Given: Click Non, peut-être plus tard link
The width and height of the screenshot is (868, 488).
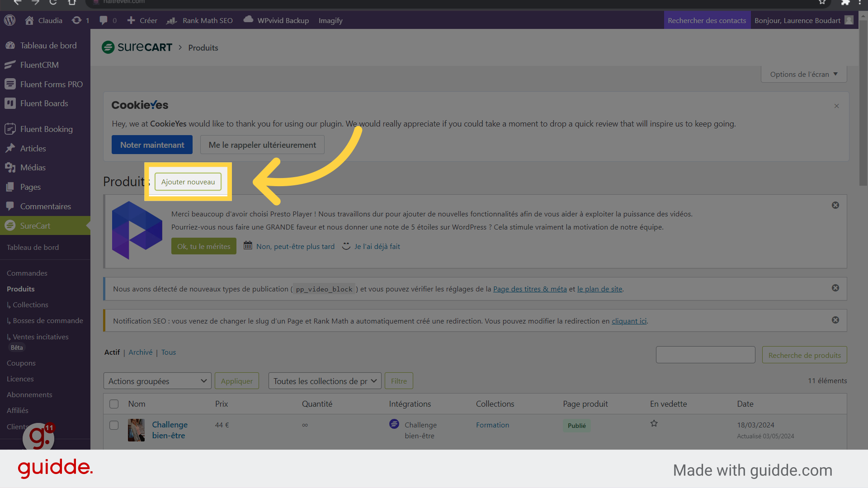Looking at the screenshot, I should 295,246.
